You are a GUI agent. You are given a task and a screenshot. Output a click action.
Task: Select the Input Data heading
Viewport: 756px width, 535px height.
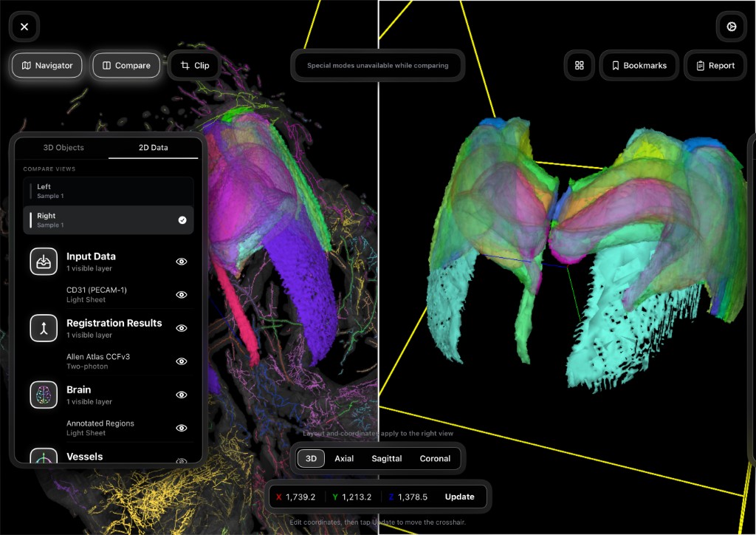point(91,256)
